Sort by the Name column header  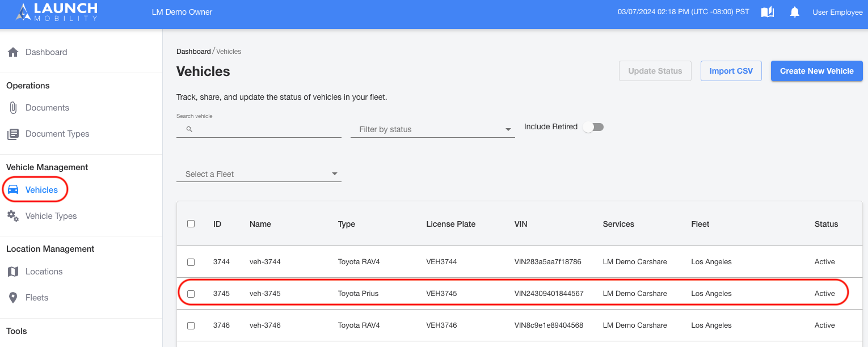[x=260, y=224]
